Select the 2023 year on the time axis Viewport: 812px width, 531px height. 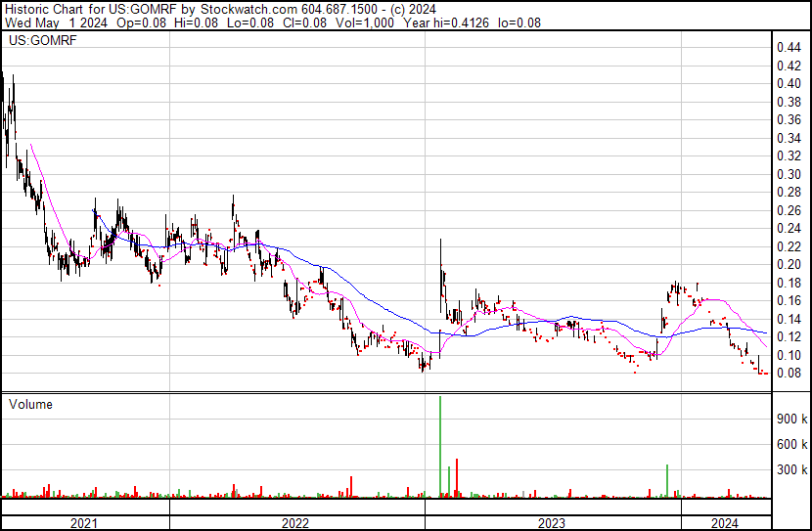(552, 523)
